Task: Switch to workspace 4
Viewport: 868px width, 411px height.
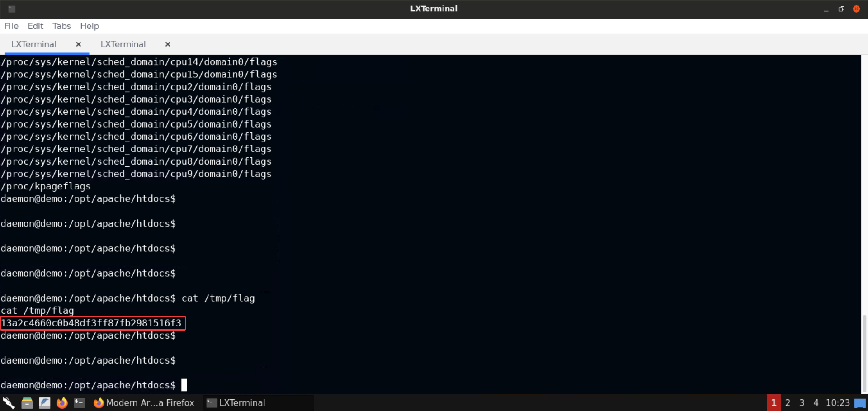Action: tap(816, 402)
